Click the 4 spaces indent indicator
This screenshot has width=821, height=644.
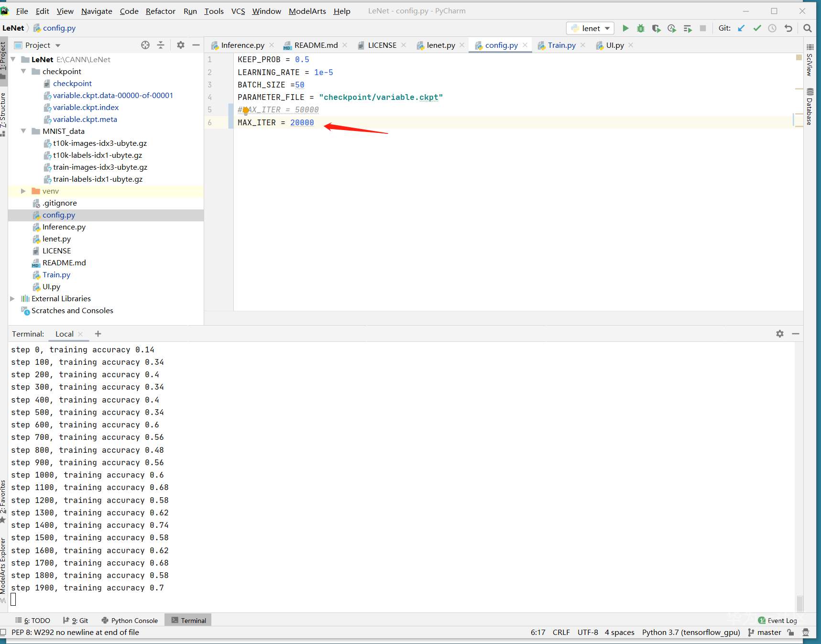(619, 632)
